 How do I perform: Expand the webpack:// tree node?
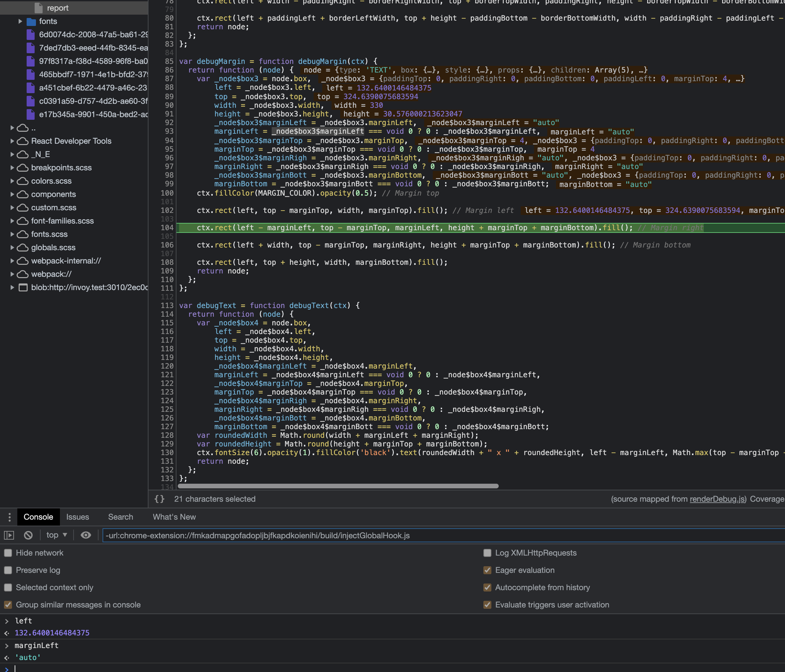[12, 274]
